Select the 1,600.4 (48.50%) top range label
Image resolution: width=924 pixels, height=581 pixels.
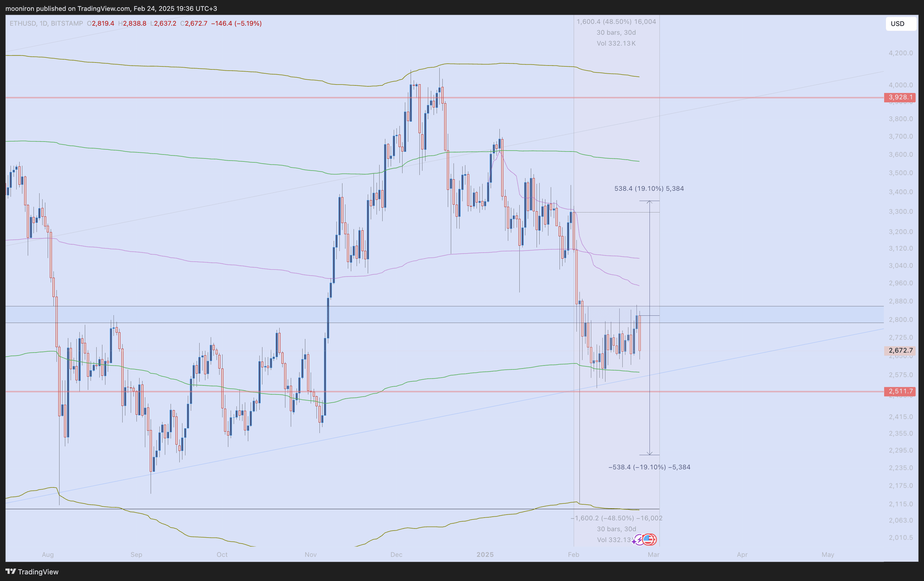point(616,21)
